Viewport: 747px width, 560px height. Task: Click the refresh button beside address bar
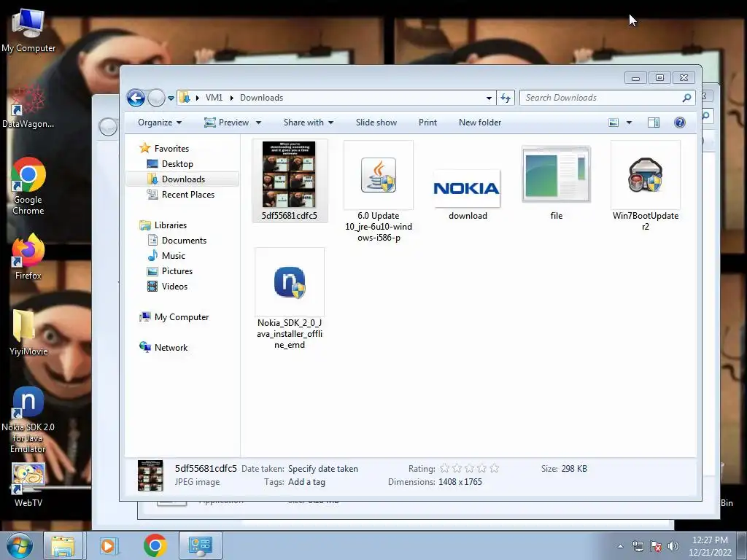(506, 98)
